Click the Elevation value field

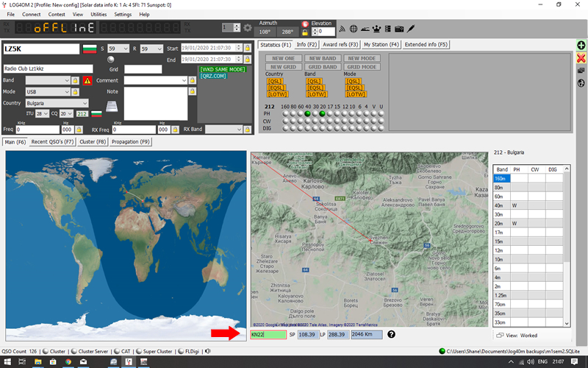326,32
